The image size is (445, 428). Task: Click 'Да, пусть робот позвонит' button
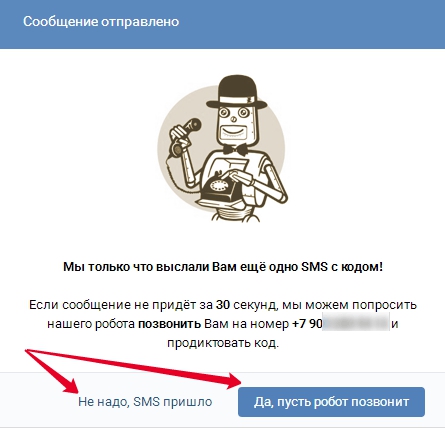coord(331,402)
